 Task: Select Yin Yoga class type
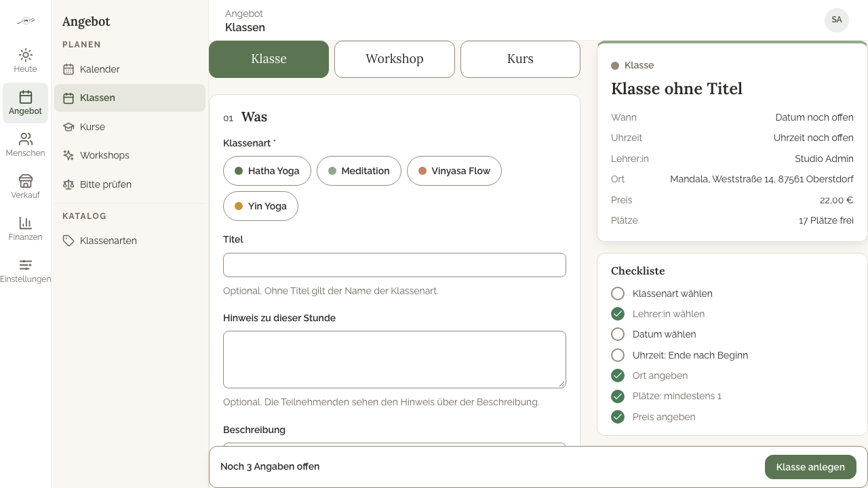pos(260,206)
